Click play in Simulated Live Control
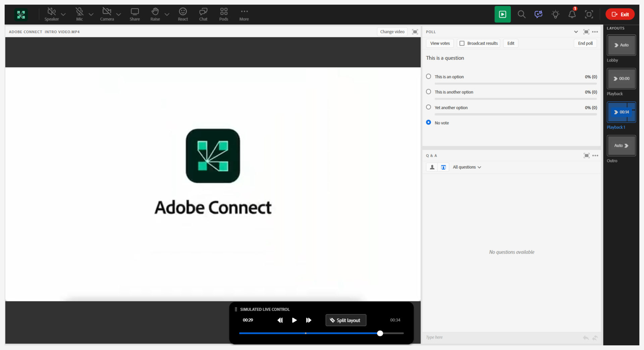 pyautogui.click(x=294, y=320)
